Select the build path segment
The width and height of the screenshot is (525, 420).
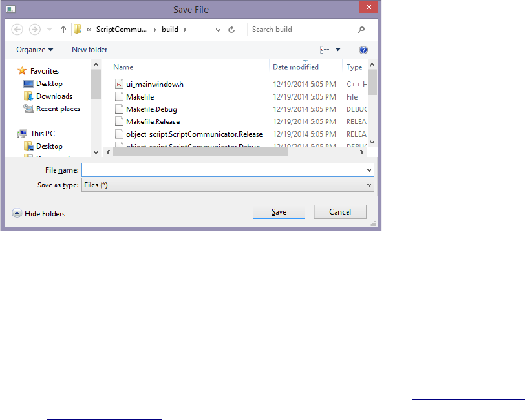170,30
